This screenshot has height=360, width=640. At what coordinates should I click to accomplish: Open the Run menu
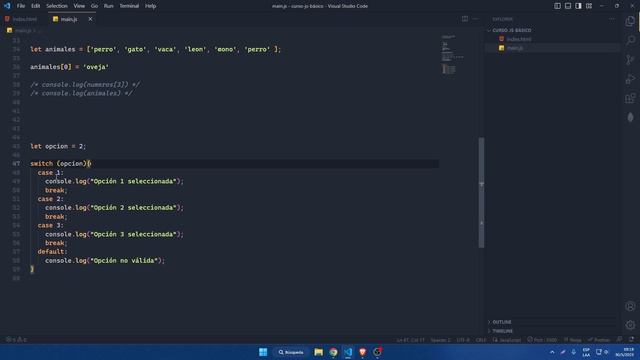pos(108,6)
